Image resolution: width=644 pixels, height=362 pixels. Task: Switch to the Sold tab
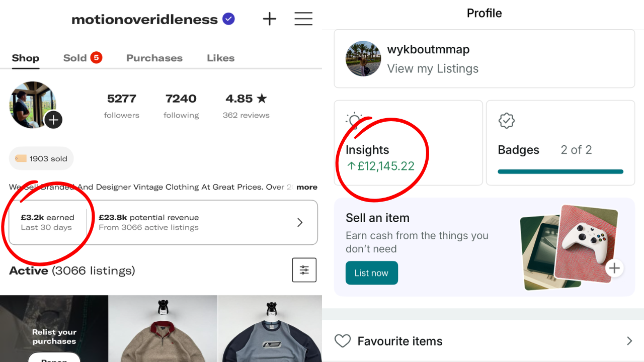75,58
